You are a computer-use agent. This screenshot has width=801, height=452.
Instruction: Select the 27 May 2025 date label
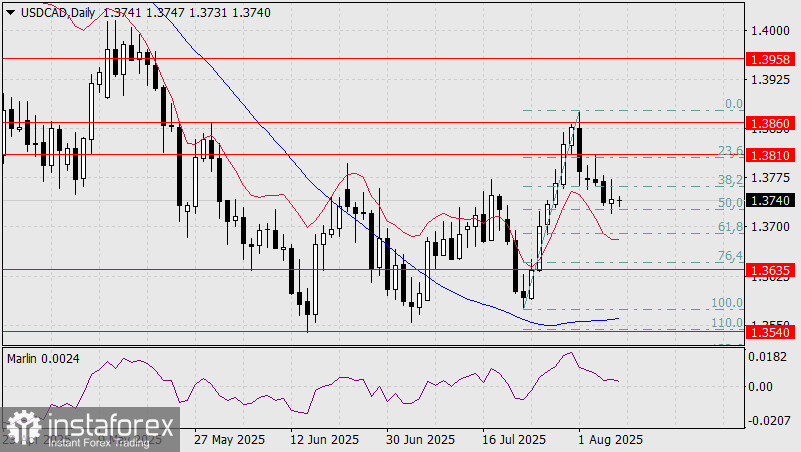[x=229, y=440]
